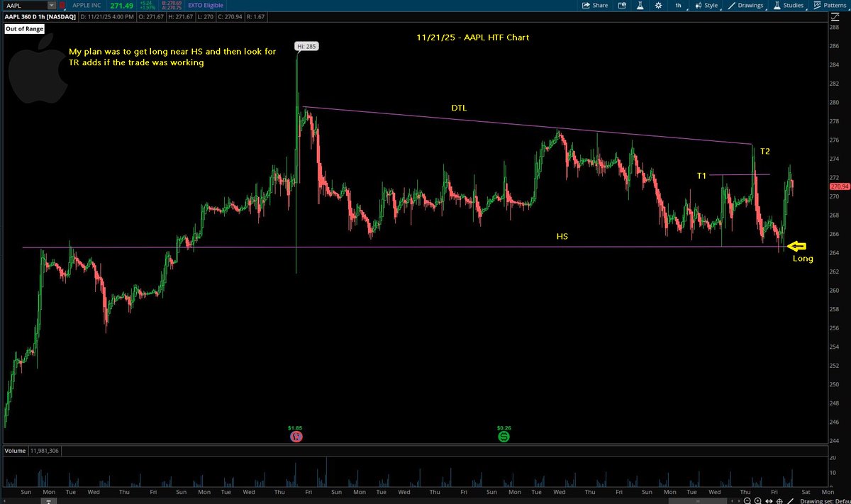851x504 pixels.
Task: Select the T2 target label
Action: coord(765,151)
